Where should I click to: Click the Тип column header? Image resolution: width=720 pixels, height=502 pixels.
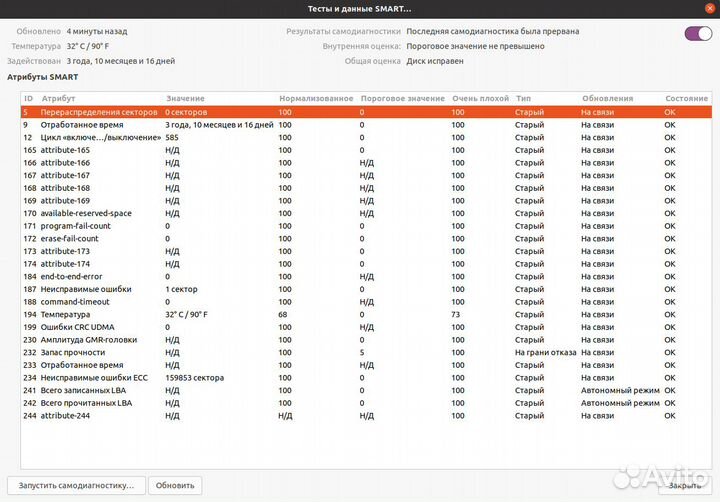pyautogui.click(x=524, y=99)
